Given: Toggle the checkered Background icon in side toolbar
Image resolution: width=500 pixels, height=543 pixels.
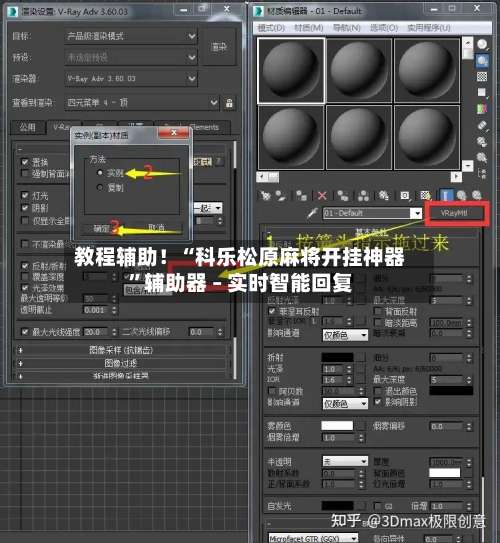Looking at the screenshot, I should tap(482, 77).
